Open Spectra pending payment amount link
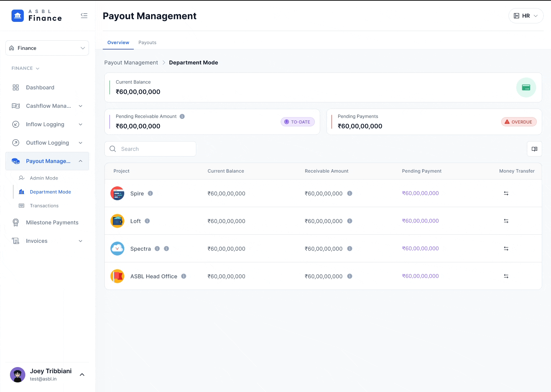The width and height of the screenshot is (551, 392). [420, 249]
